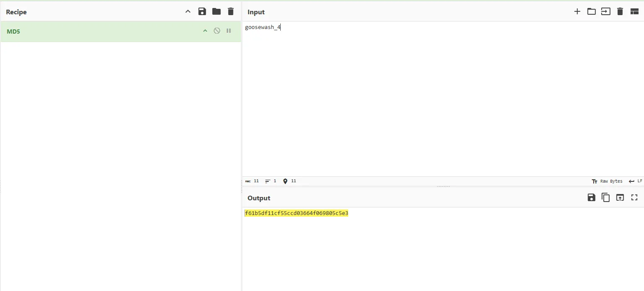Image resolution: width=644 pixels, height=291 pixels.
Task: Click the highlighted MD5 hash output
Action: point(296,213)
